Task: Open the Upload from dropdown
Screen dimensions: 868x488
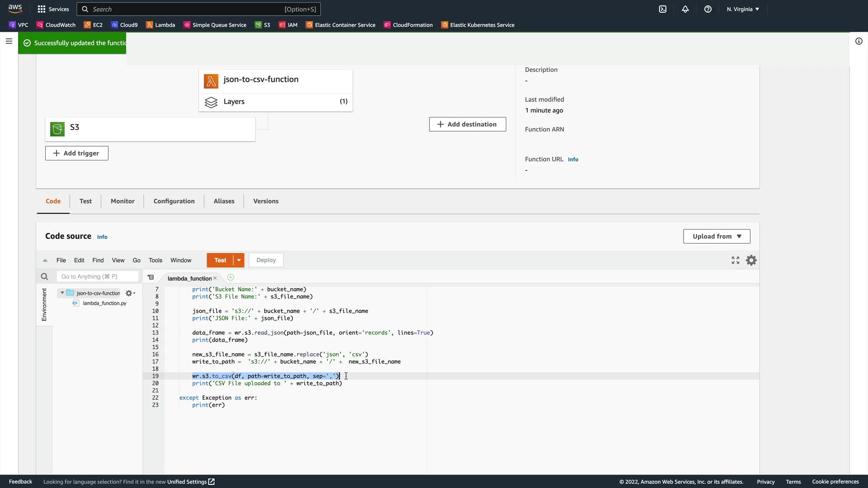Action: [717, 236]
